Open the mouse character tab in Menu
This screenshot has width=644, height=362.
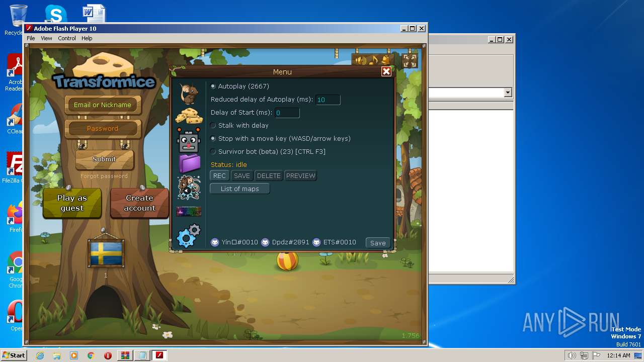[189, 94]
